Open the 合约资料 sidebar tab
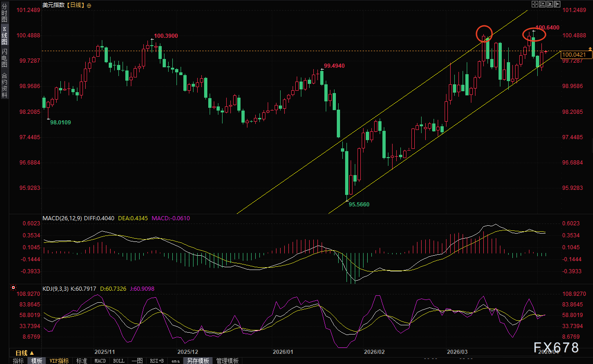This screenshot has width=593, height=364. (4, 85)
